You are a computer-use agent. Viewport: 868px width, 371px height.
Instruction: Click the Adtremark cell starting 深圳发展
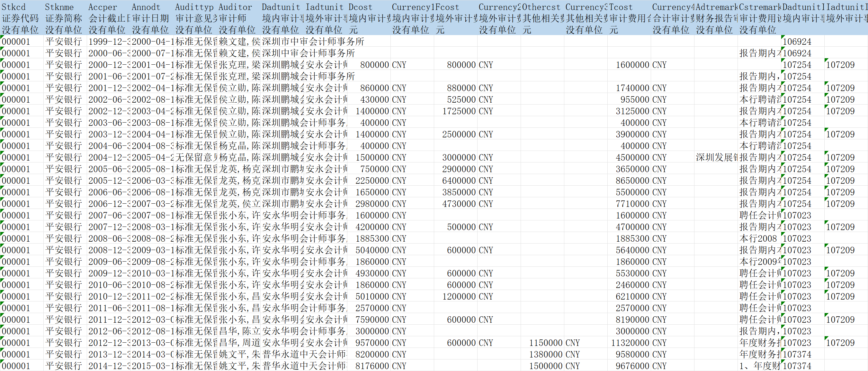pyautogui.click(x=716, y=157)
